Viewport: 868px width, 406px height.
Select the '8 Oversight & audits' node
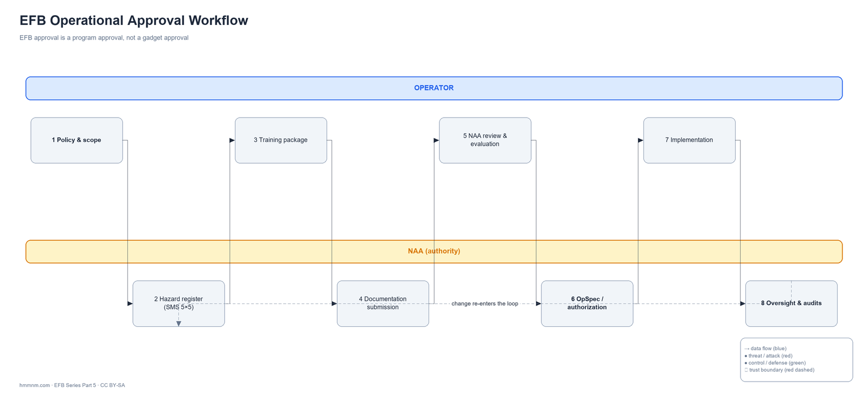(792, 304)
